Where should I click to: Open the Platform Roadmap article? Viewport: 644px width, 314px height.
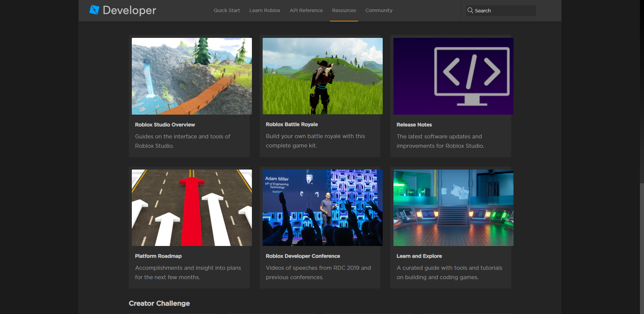click(x=158, y=256)
